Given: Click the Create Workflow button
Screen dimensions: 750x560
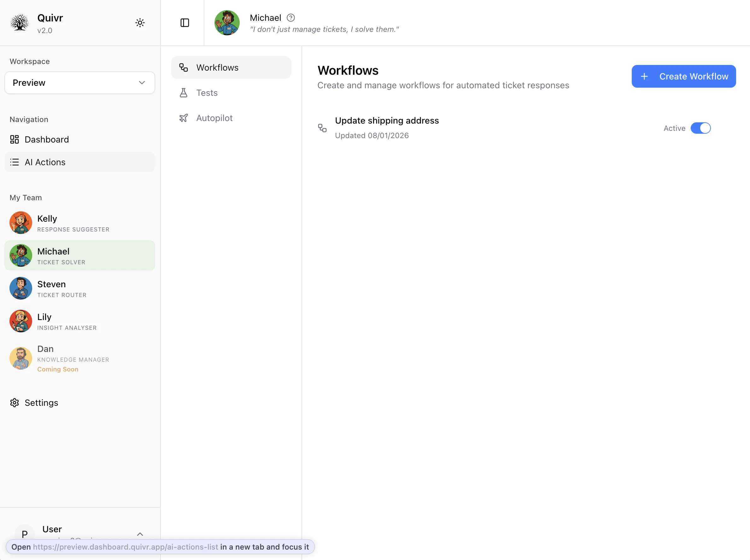Looking at the screenshot, I should click(683, 76).
